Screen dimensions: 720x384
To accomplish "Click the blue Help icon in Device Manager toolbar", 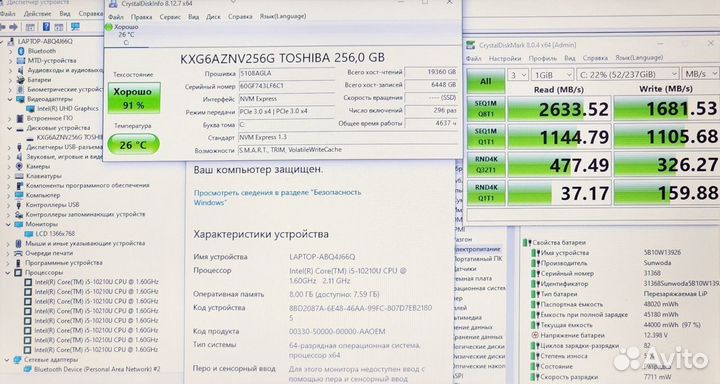I will 46,27.
